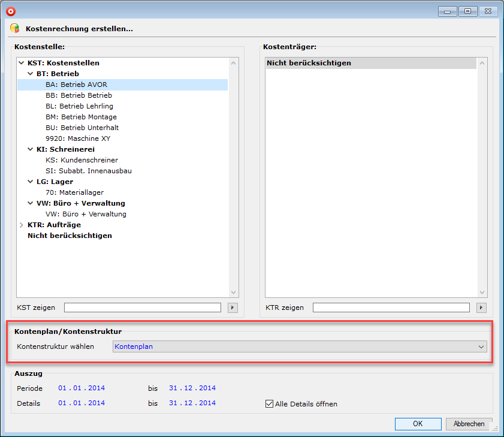Select Nicht berücksichtigen in the Kostenträger list
This screenshot has height=437, width=504.
tap(309, 63)
